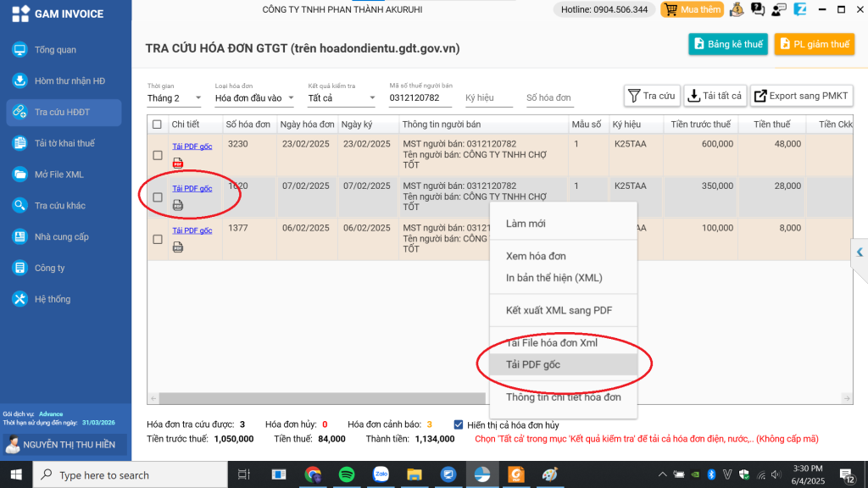Click Export sang PMKT button
Viewport: 868px width, 488px height.
point(802,97)
